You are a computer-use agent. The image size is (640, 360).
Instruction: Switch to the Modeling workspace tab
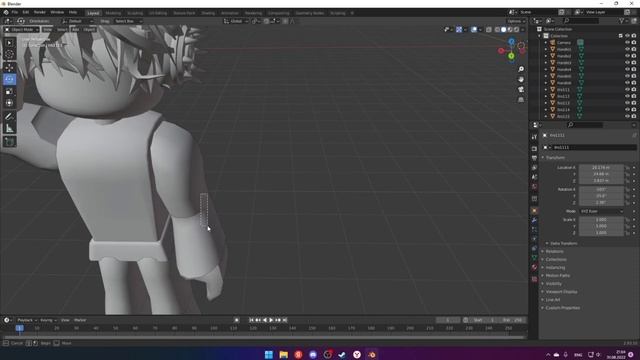(x=113, y=13)
